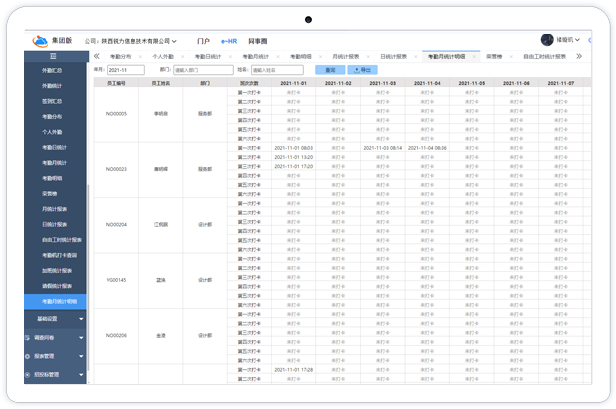The width and height of the screenshot is (616, 409).
Task: Click the 导出 export button
Action: [x=363, y=70]
